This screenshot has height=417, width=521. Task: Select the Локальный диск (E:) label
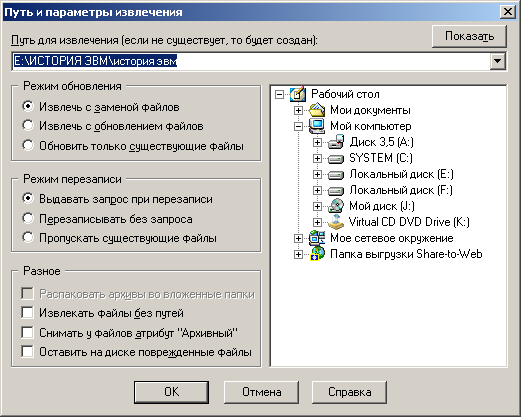(401, 174)
